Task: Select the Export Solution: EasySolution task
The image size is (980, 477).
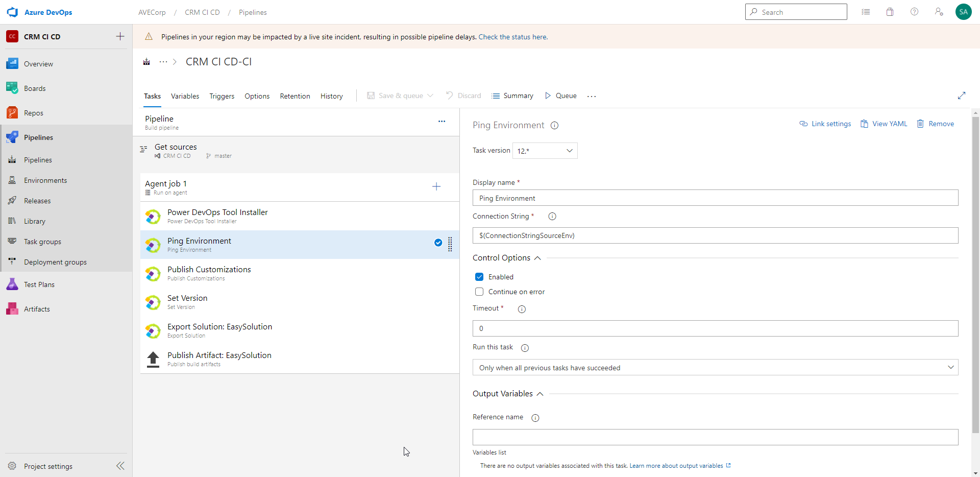Action: [300, 330]
